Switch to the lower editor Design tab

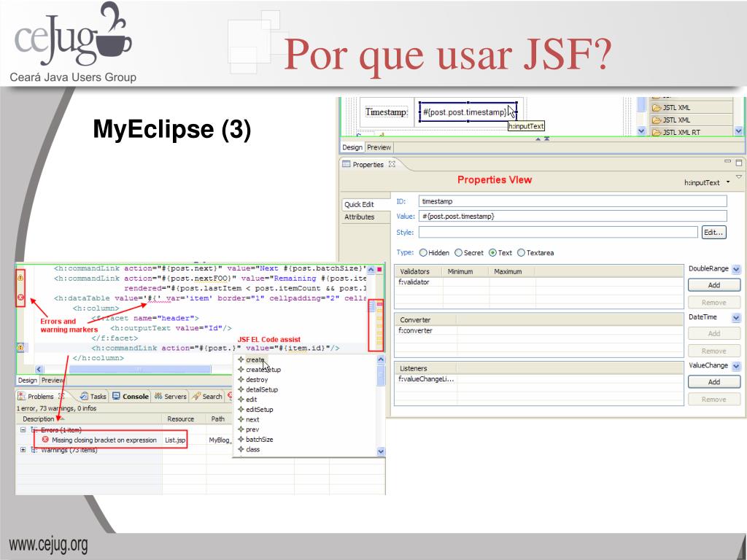(27, 381)
